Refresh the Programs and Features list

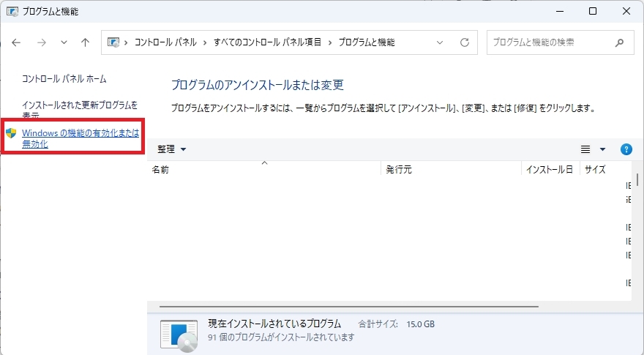[x=464, y=42]
